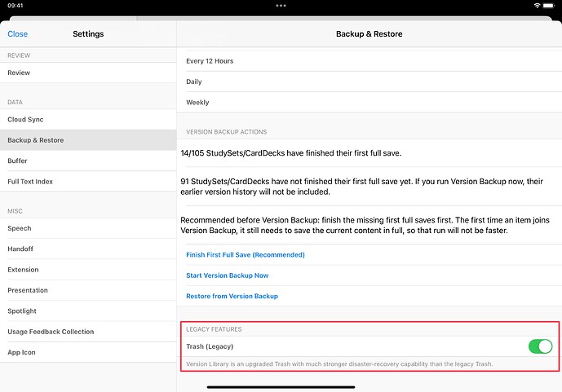The image size is (562, 392).
Task: Open Extension settings
Action: tap(88, 270)
